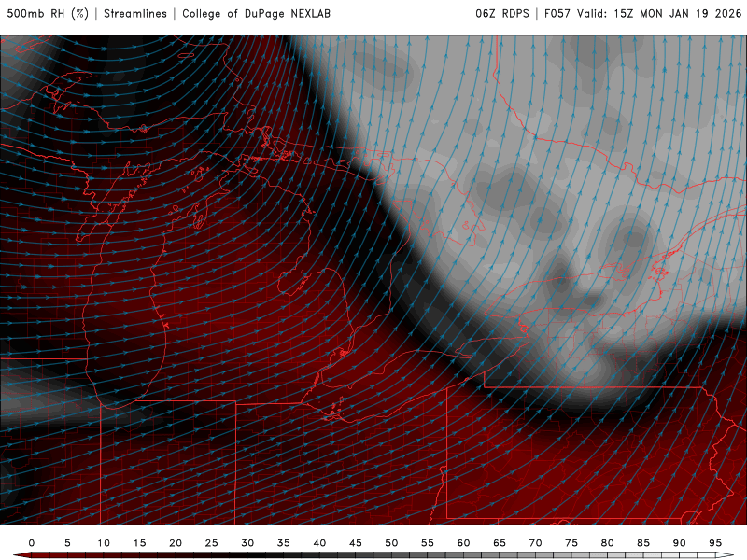The image size is (747, 560).
Task: Click the 'Streamlines' label in the header
Action: point(135,13)
